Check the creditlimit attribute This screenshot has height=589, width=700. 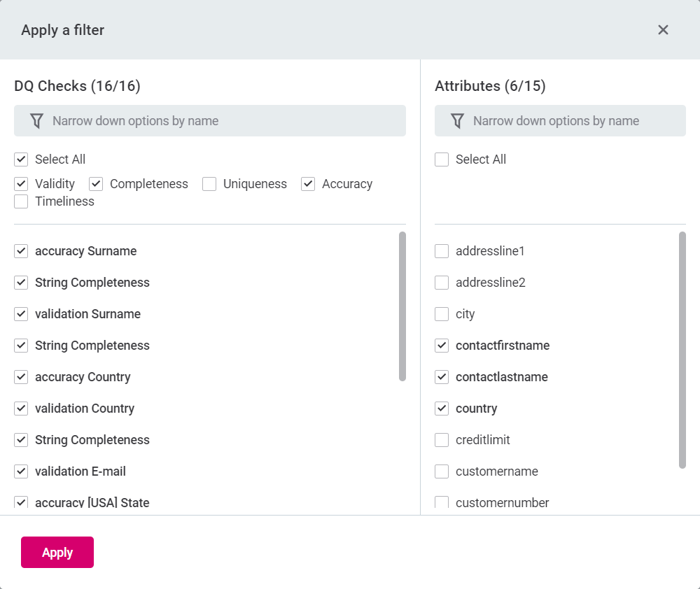442,440
